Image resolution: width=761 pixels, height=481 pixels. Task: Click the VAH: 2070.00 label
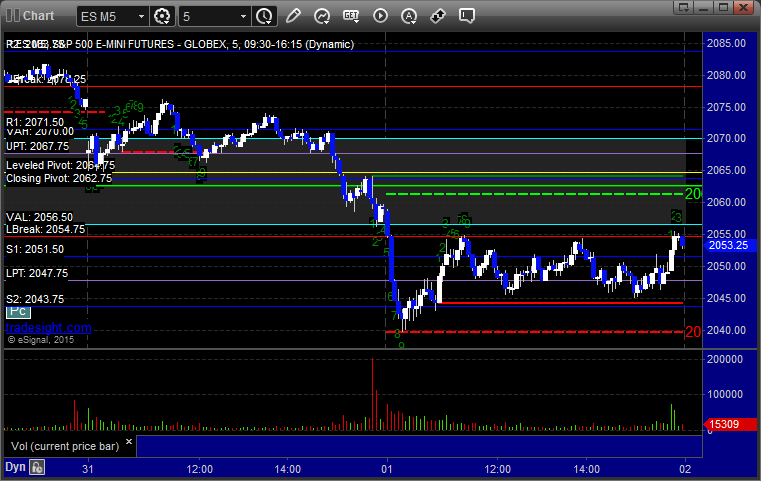40,132
